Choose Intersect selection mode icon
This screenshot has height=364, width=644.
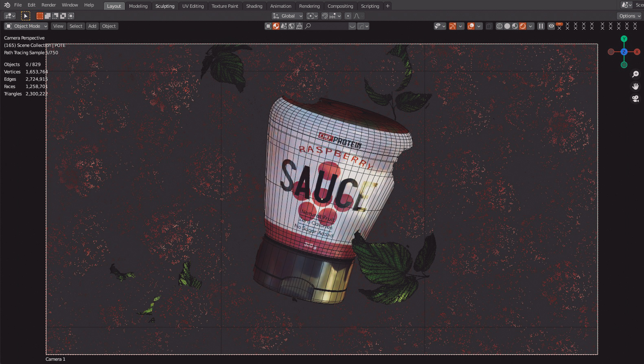point(71,16)
